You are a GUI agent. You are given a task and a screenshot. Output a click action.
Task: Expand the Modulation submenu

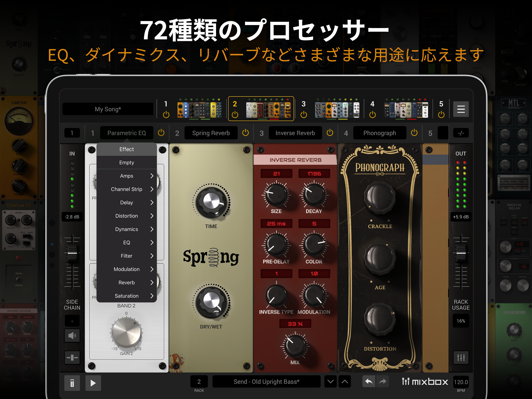pyautogui.click(x=127, y=269)
